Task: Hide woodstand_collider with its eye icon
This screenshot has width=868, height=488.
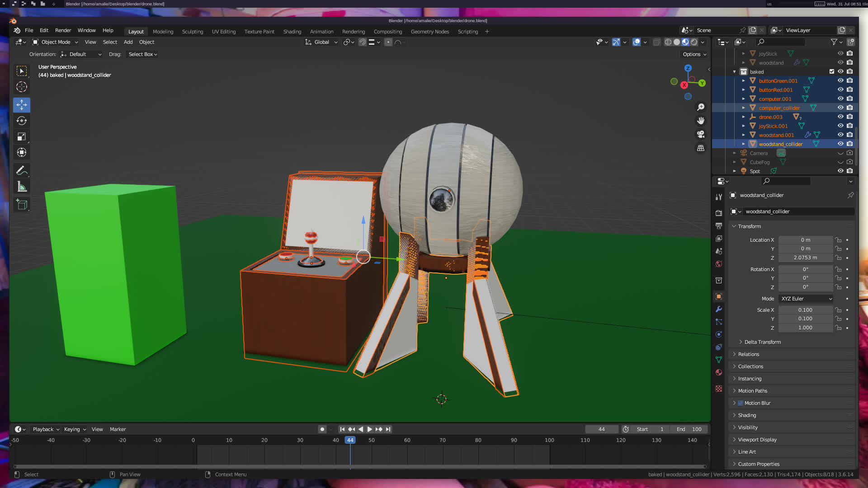Action: [840, 144]
